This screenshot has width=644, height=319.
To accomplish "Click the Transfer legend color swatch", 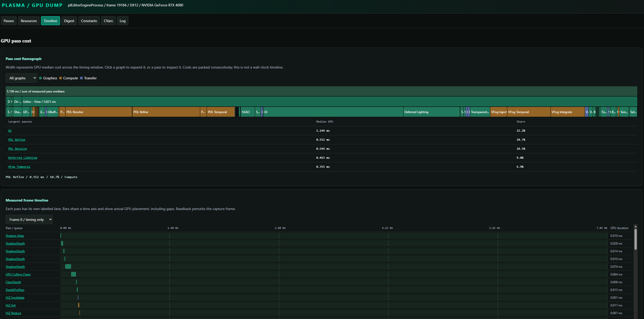I will coord(81,78).
